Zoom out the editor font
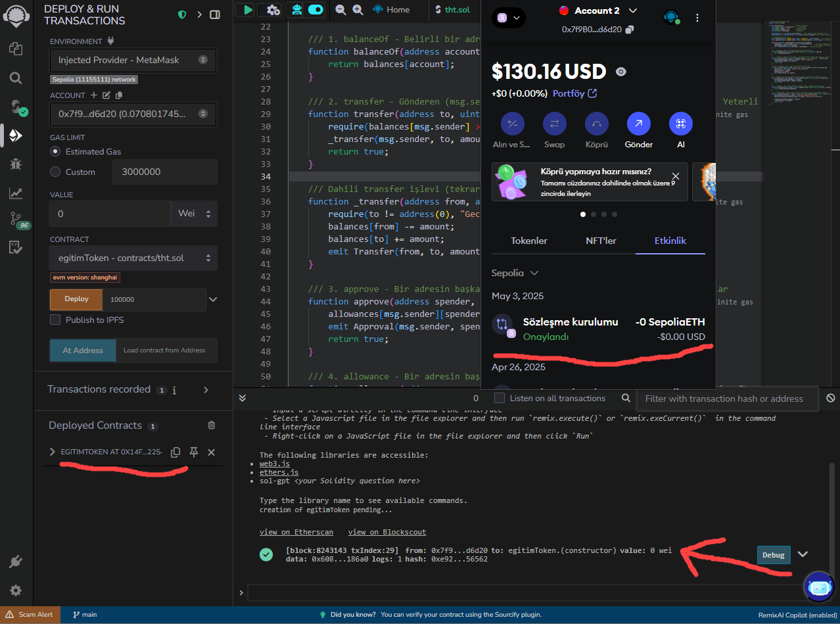Screen dimensions: 840x624 tap(340, 10)
